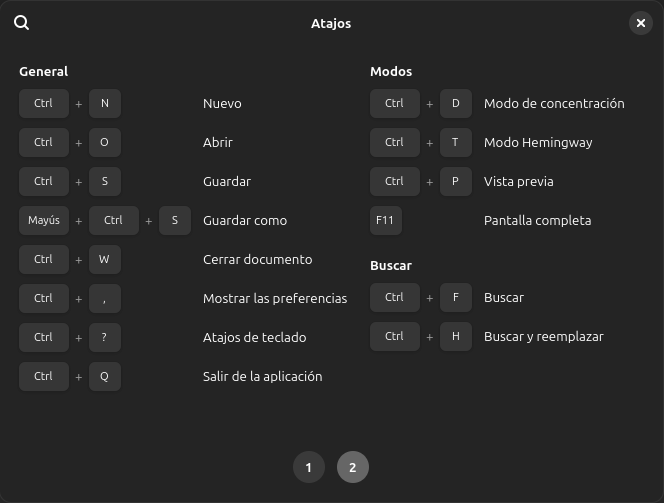Click the Nuevo shortcut label

(222, 103)
